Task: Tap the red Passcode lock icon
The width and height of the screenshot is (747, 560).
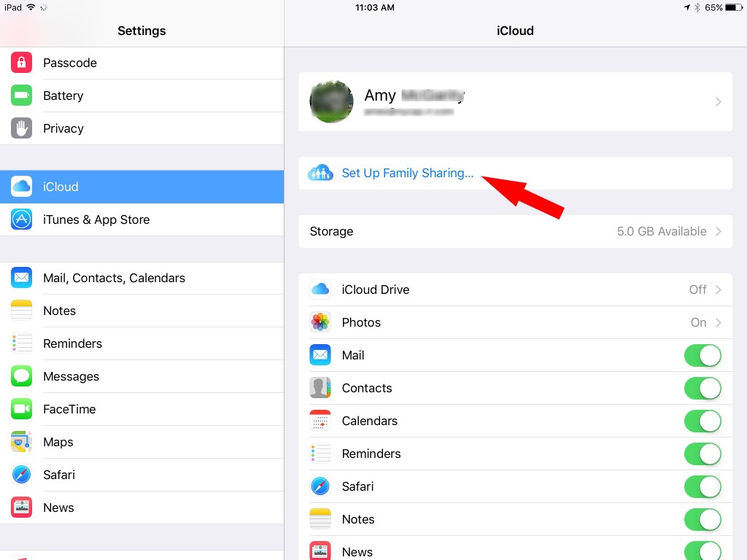Action: [x=21, y=63]
